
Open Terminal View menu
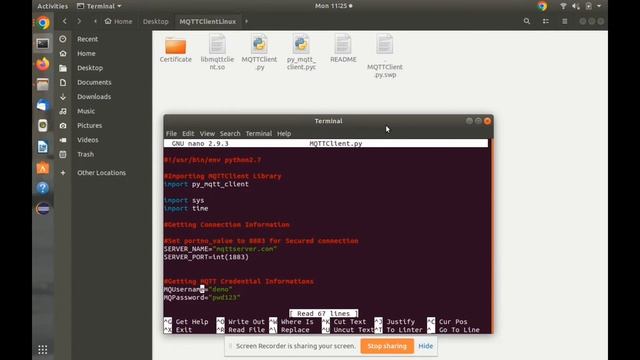(x=207, y=133)
